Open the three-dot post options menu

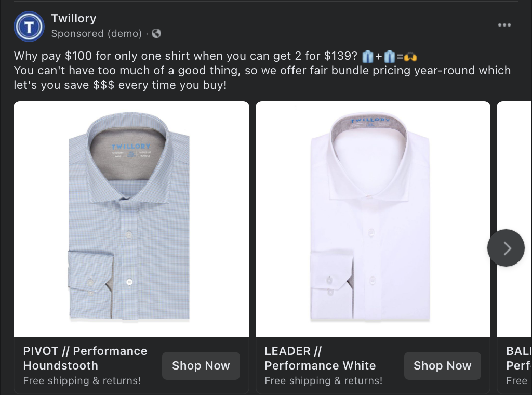(x=504, y=25)
